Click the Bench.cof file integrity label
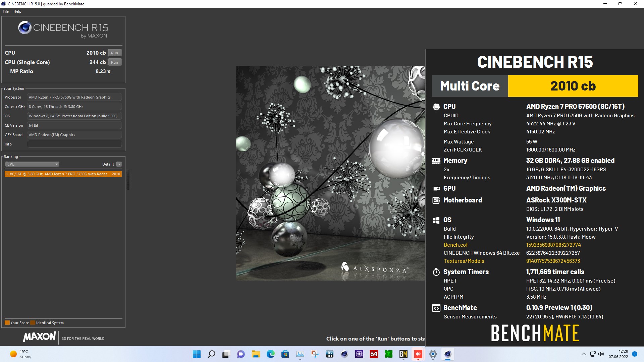Viewport: 644px width, 362px height. (x=455, y=245)
